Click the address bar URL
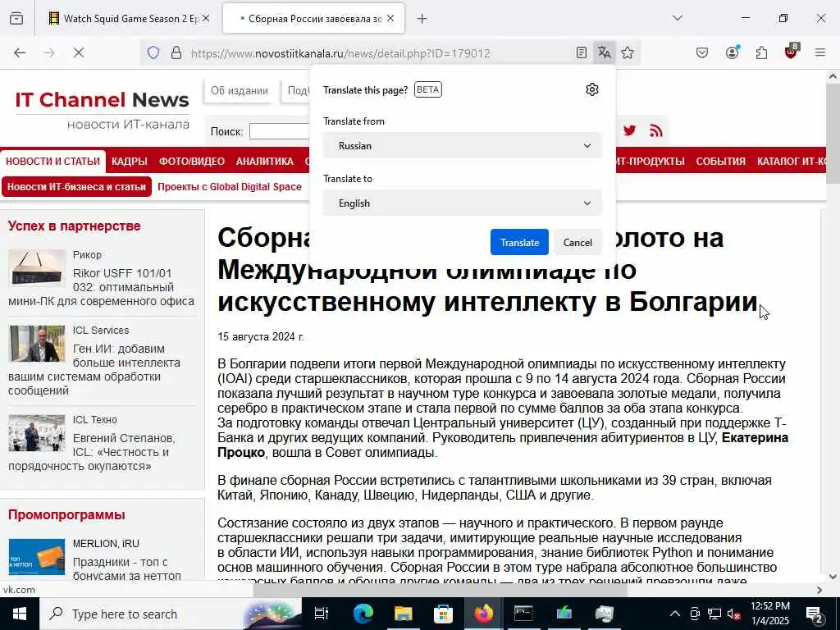 click(340, 53)
